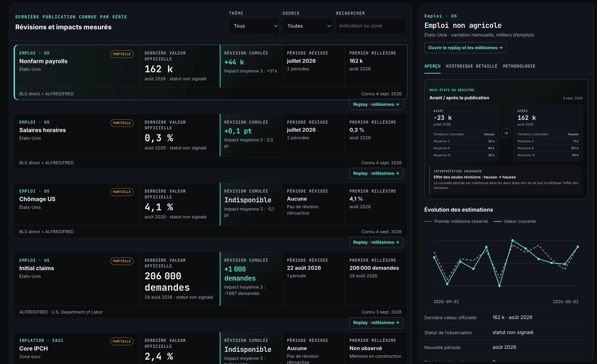Click '162 k · août 2026' in Dernière valeur officielle row

512,318
